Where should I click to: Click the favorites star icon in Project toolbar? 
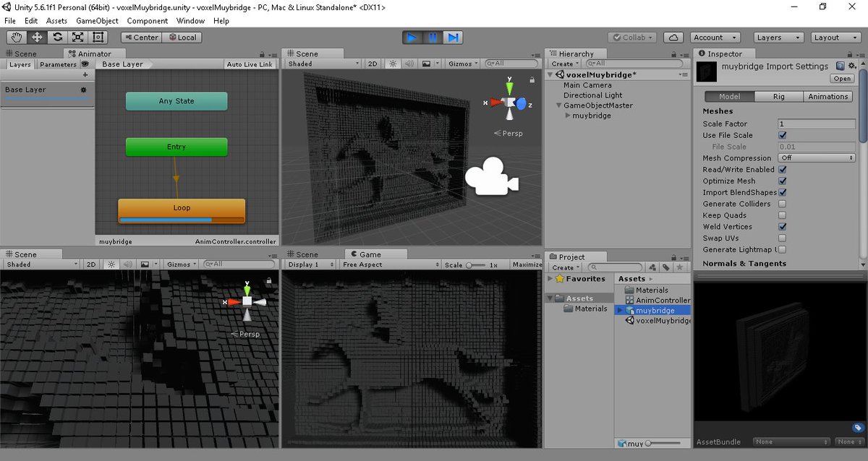click(678, 267)
